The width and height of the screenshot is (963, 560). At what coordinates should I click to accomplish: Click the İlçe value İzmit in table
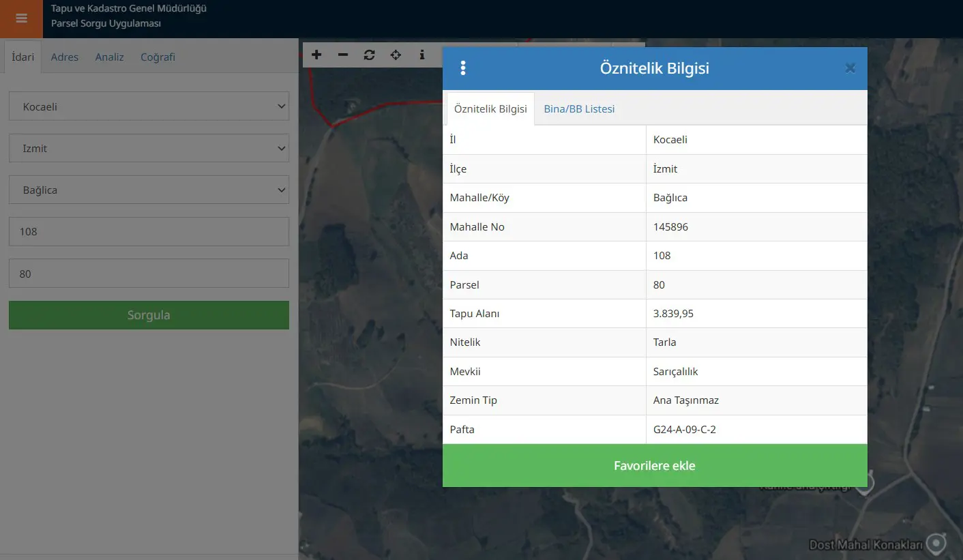click(666, 169)
